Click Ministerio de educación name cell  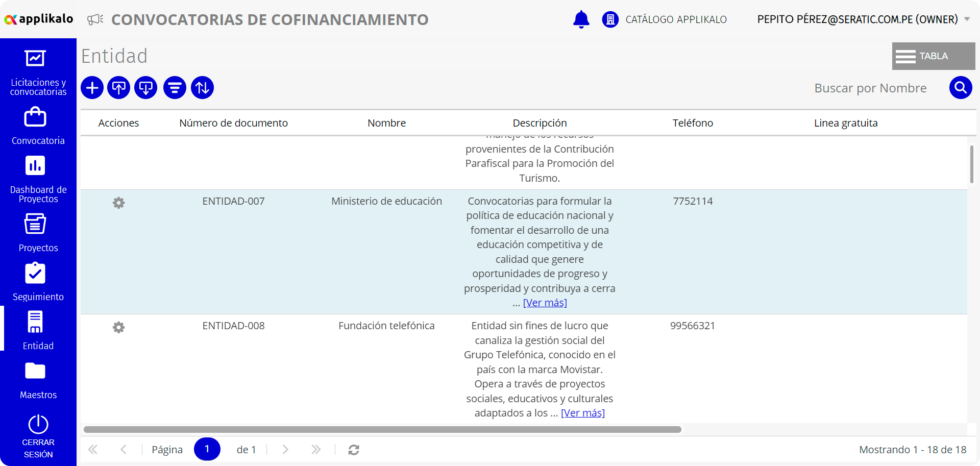click(x=386, y=201)
